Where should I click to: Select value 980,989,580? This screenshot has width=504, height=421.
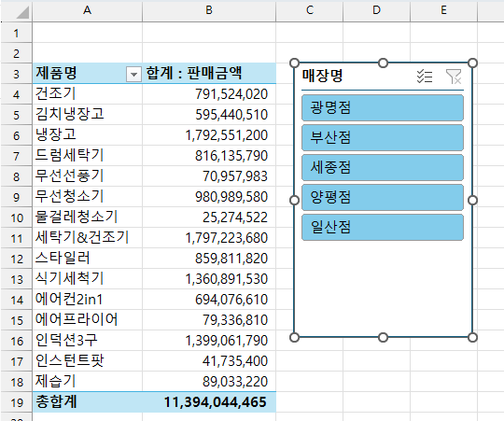[x=209, y=197]
